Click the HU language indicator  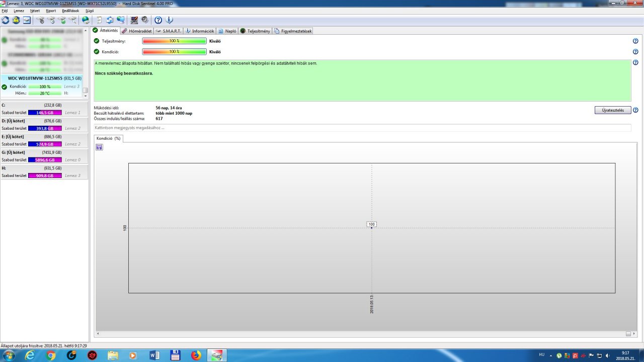pyautogui.click(x=542, y=354)
